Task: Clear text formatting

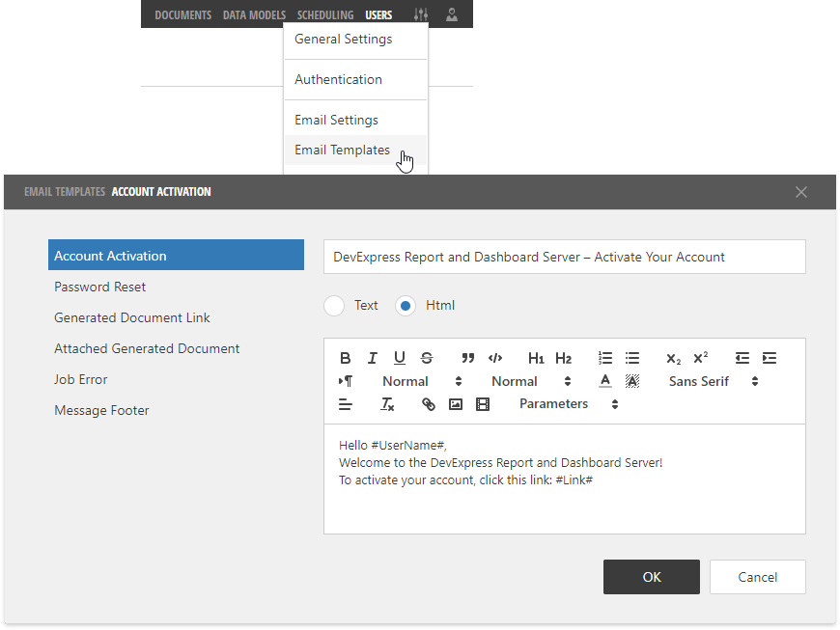Action: [x=387, y=404]
